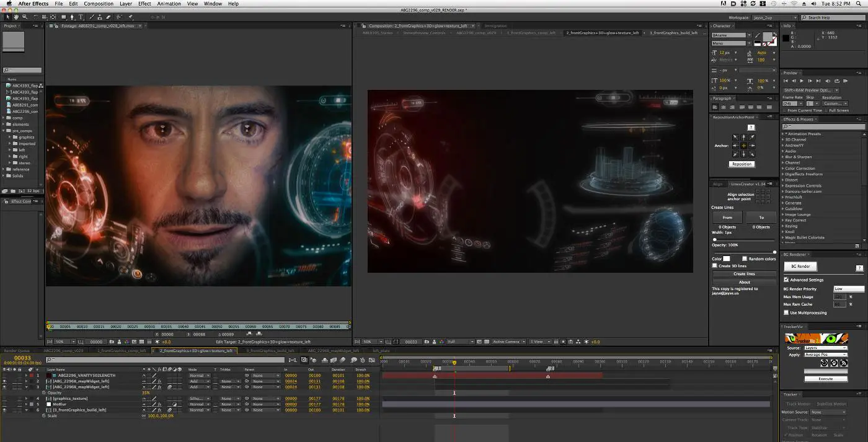Open the Workspace dropdown
This screenshot has height=442, width=868.
(x=775, y=17)
